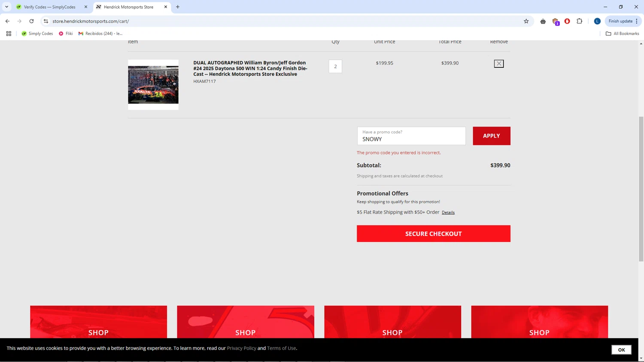Click the address bar URL

(91, 21)
